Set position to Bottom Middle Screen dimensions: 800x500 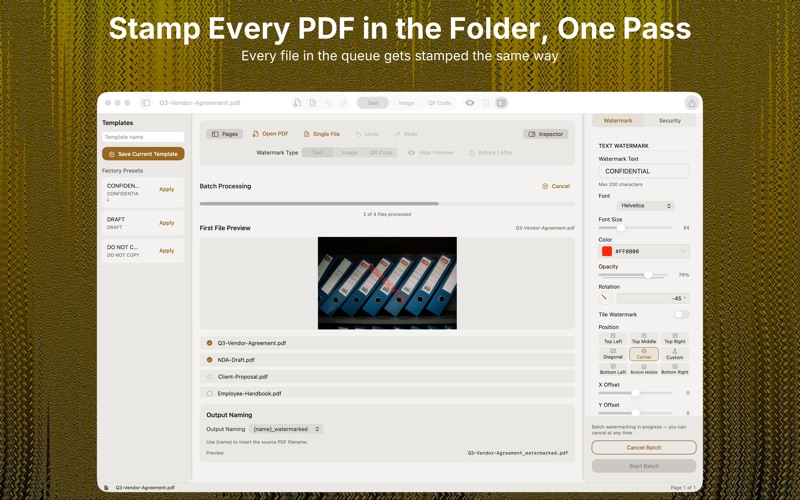point(644,369)
